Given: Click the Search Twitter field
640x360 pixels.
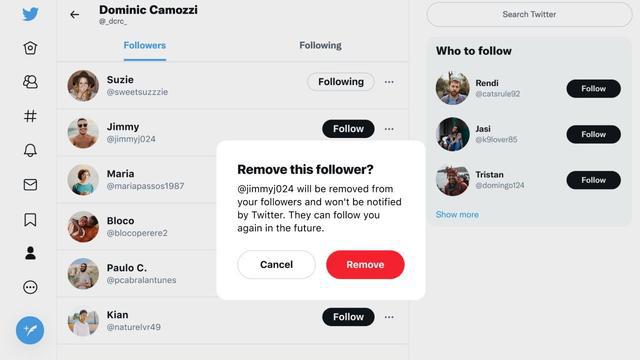Looking at the screenshot, I should tap(529, 14).
